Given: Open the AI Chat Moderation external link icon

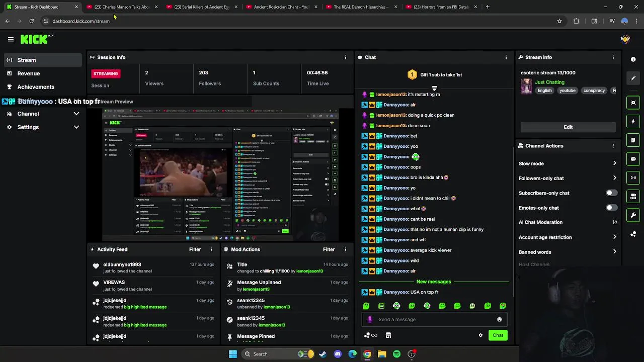Looking at the screenshot, I should pyautogui.click(x=614, y=222).
